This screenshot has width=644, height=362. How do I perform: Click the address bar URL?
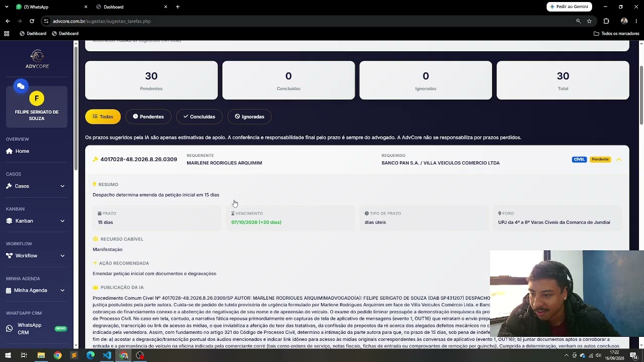(x=102, y=21)
